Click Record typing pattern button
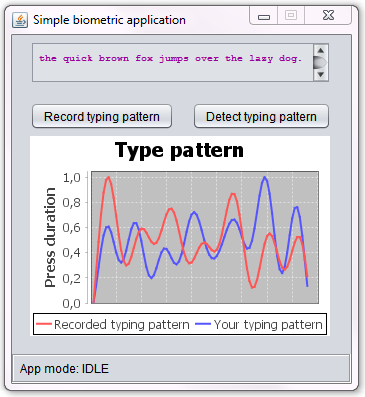Screen dimensions: 365x397 click(x=102, y=116)
